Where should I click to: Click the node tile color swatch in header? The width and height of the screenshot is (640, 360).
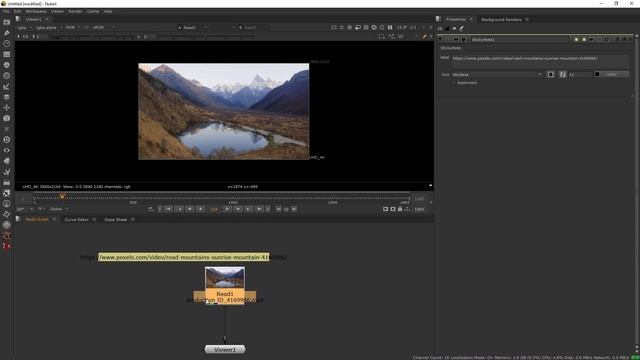[576, 40]
